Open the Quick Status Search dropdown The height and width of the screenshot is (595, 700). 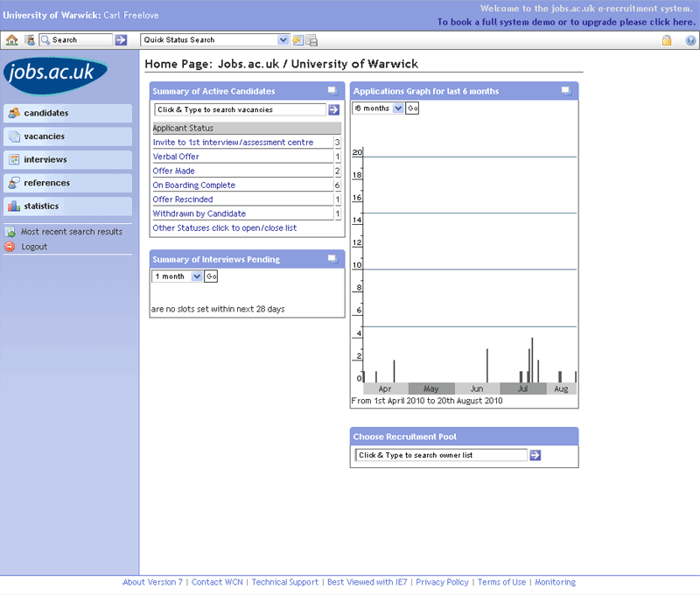283,40
